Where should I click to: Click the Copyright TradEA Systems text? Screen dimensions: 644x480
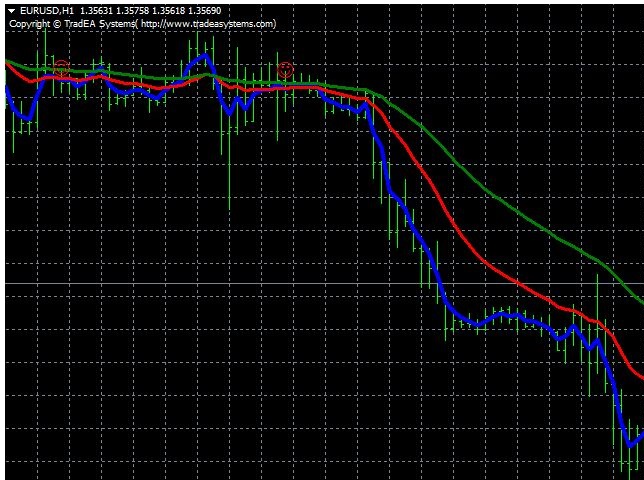tap(72, 24)
